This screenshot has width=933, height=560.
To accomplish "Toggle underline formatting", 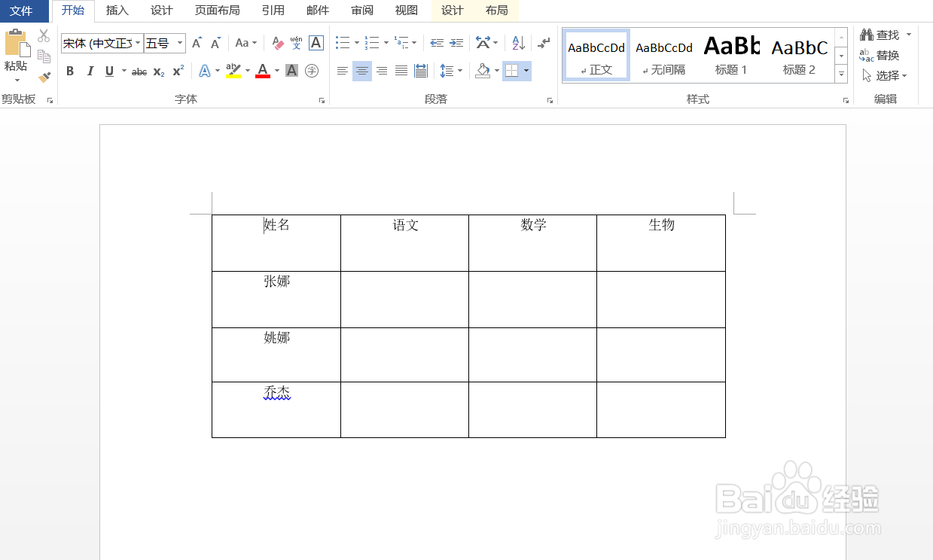I will point(110,71).
